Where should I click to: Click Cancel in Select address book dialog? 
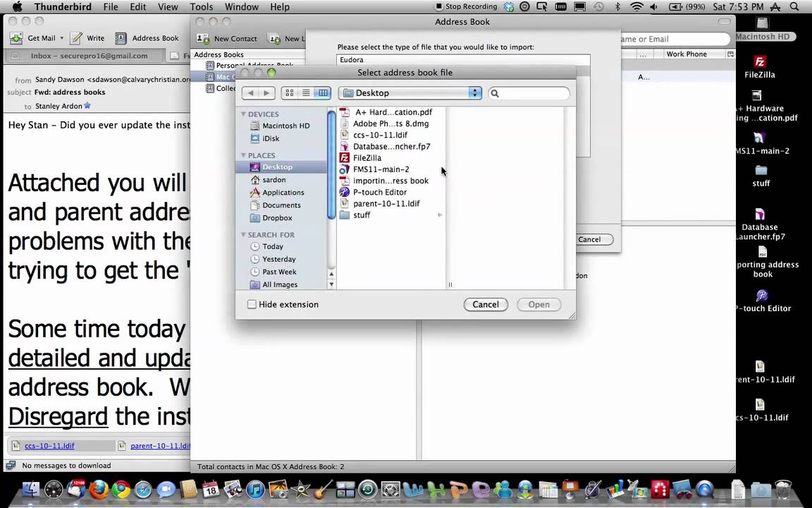click(x=486, y=304)
